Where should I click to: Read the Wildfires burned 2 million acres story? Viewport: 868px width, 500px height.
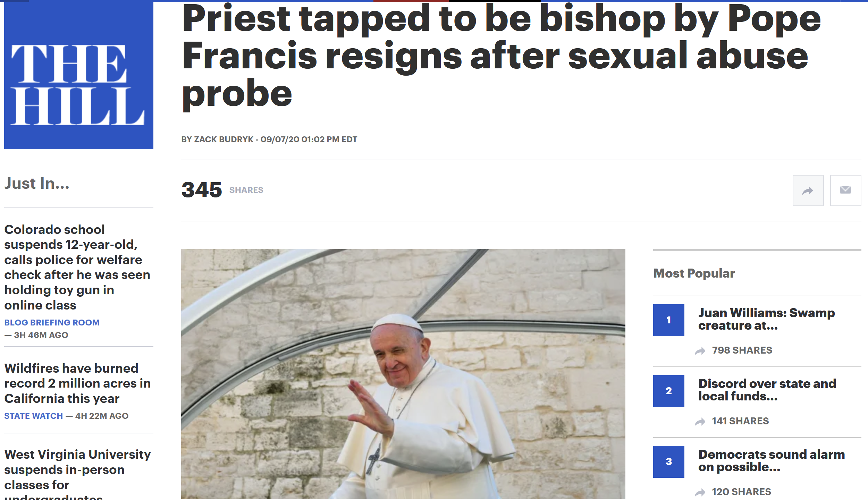tap(78, 383)
